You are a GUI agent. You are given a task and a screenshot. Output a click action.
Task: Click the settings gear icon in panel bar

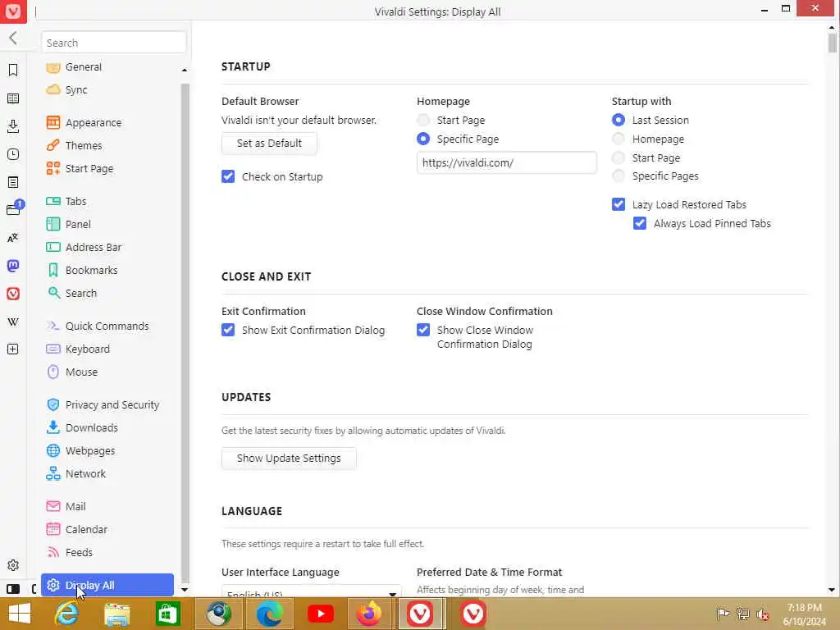pos(13,565)
